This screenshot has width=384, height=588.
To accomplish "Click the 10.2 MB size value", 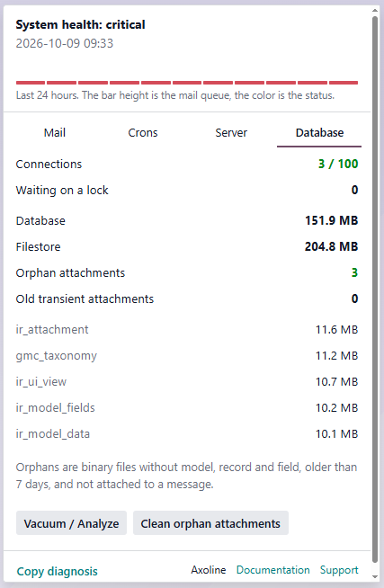I will (x=336, y=407).
